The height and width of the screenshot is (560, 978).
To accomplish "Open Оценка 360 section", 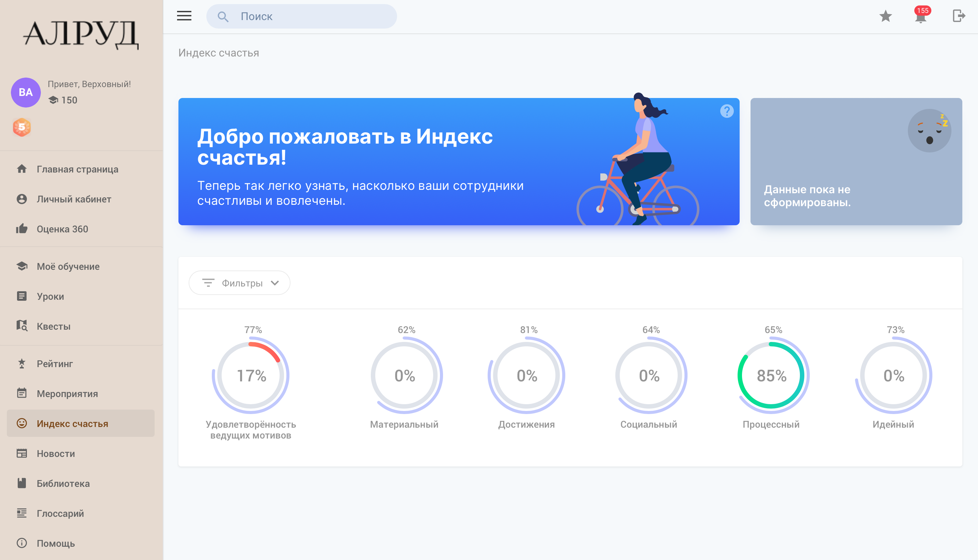I will point(62,229).
